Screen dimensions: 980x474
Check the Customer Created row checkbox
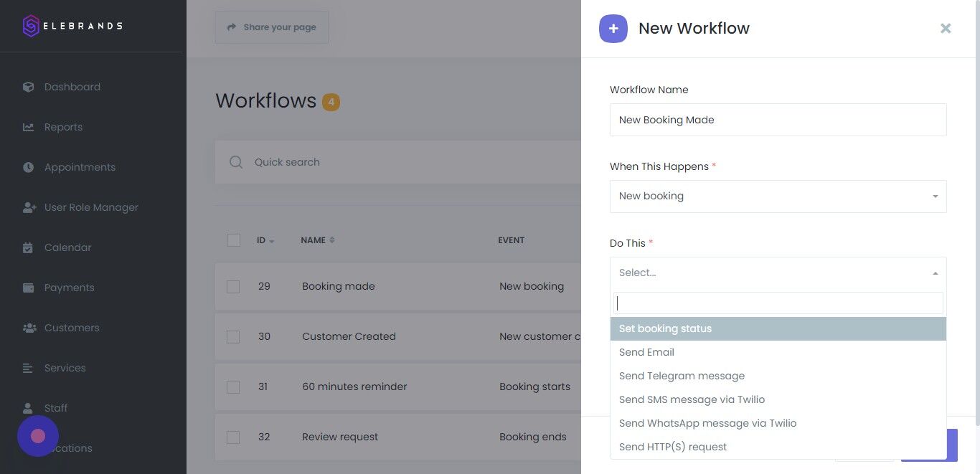click(x=233, y=336)
